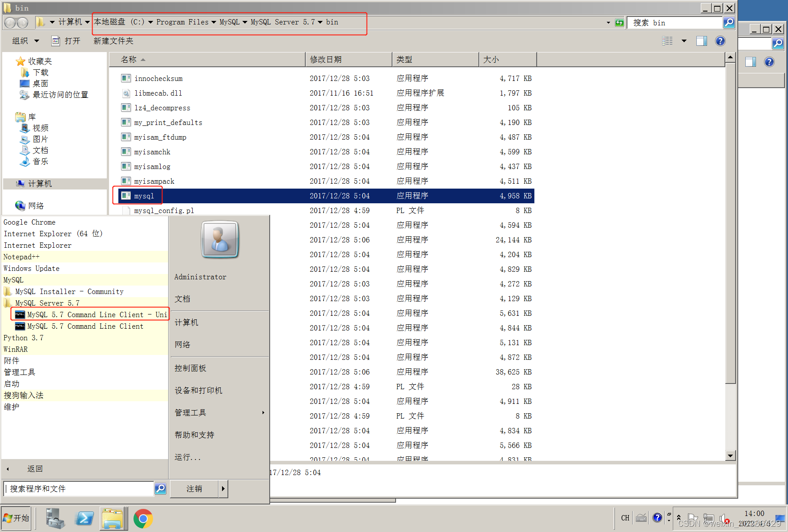Click the mysql_config.pl file icon
The image size is (788, 532).
(x=126, y=210)
